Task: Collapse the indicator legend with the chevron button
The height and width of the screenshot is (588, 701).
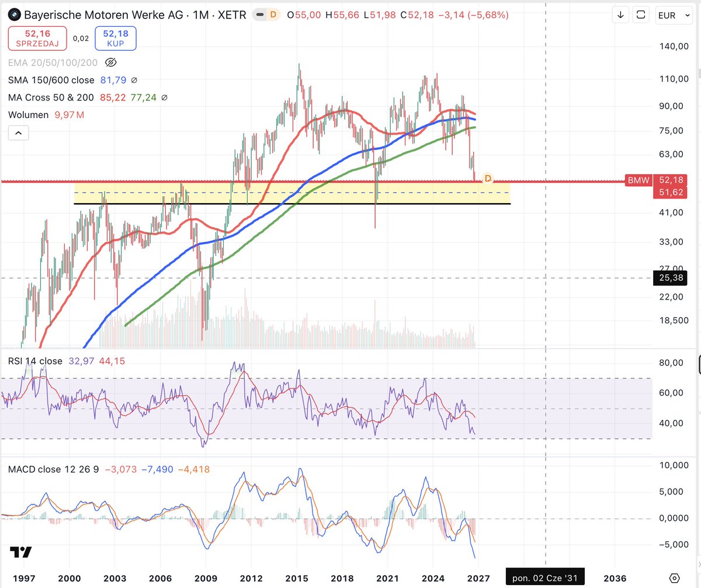Action: point(18,133)
